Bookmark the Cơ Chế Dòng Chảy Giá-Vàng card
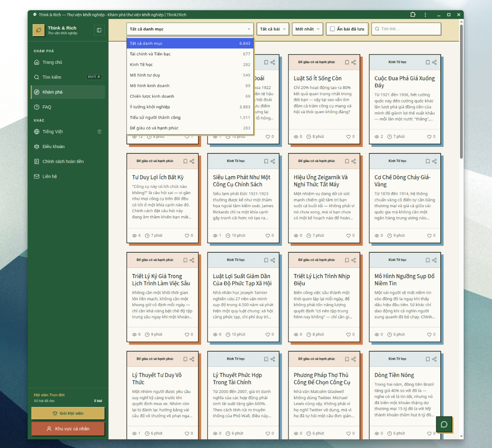This screenshot has height=448, width=492. [428, 161]
